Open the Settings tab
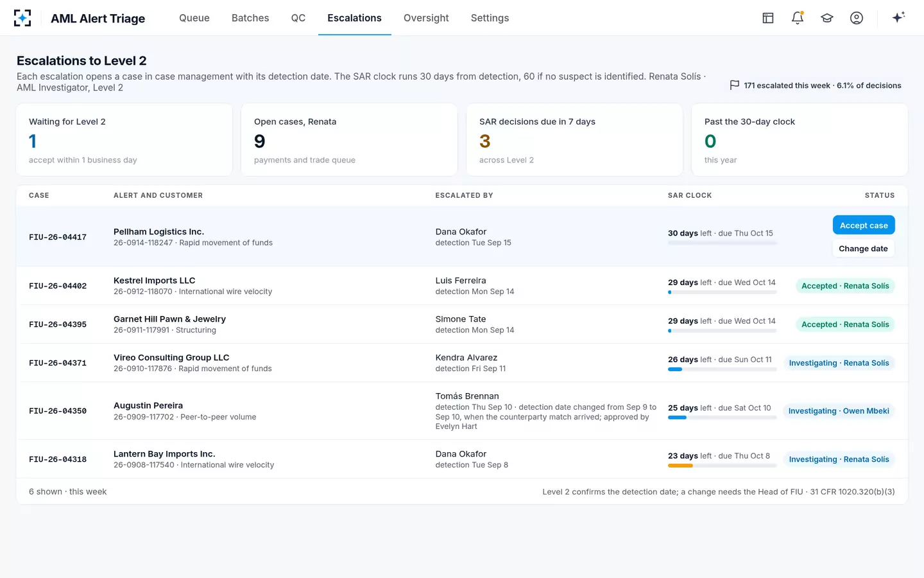This screenshot has height=578, width=924. pyautogui.click(x=490, y=18)
